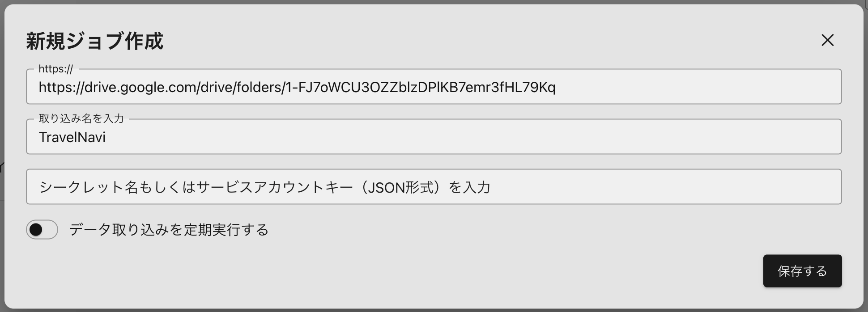868x312 pixels.
Task: Click the 新規ジョブ作成 dialog title
Action: click(x=94, y=41)
